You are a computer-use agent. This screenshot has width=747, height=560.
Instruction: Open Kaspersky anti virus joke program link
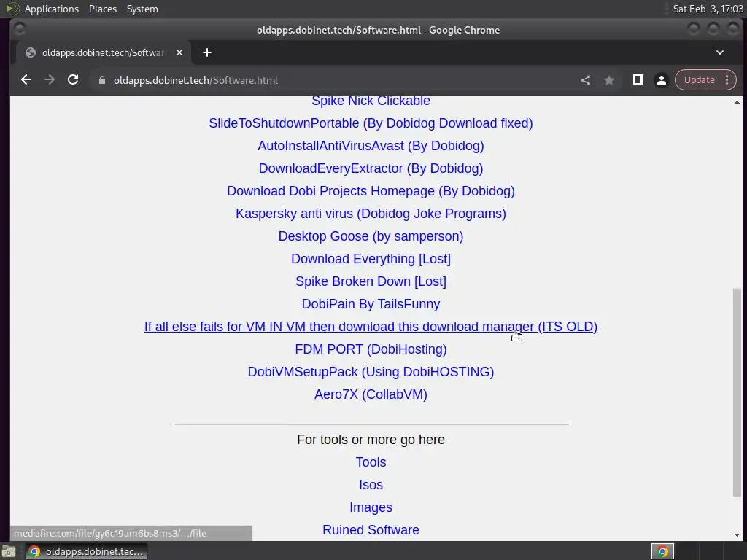click(371, 214)
